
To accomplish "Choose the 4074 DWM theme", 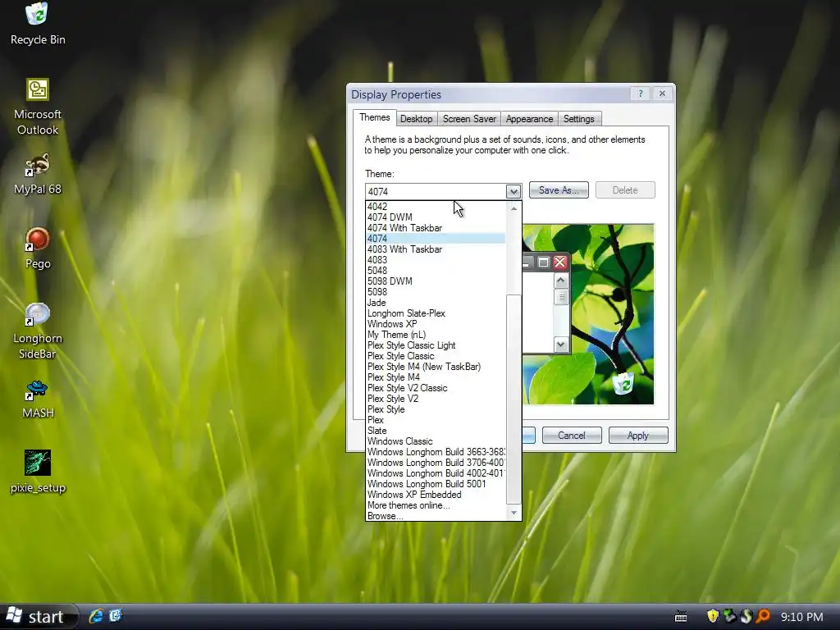I will pyautogui.click(x=436, y=217).
